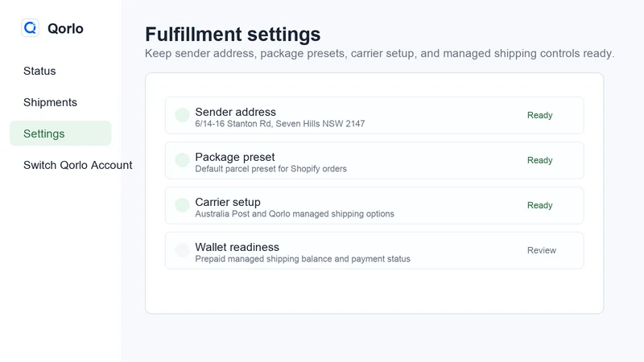
Task: Open the Sender address row
Action: (374, 115)
